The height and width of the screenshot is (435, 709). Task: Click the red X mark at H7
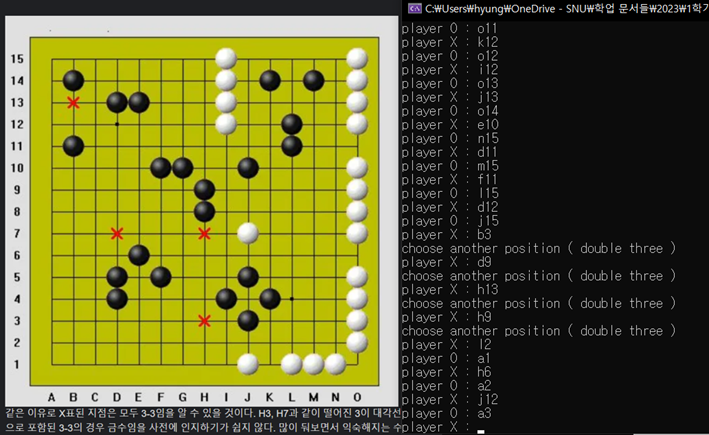click(x=205, y=233)
